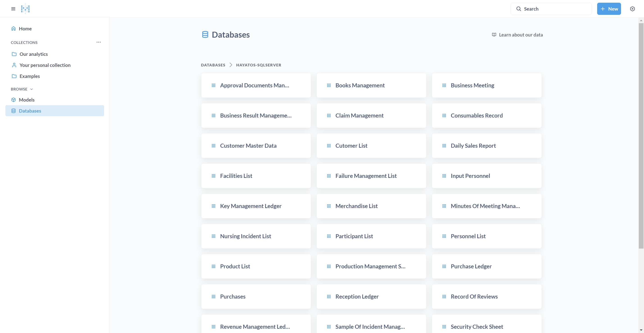644x333 pixels.
Task: Focus the Search input field
Action: click(x=551, y=9)
